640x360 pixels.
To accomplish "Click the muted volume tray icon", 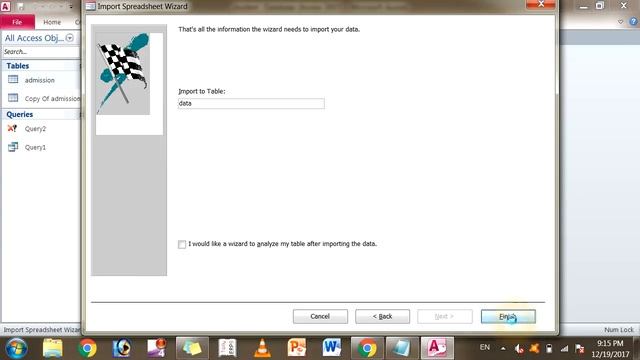I will 519,349.
